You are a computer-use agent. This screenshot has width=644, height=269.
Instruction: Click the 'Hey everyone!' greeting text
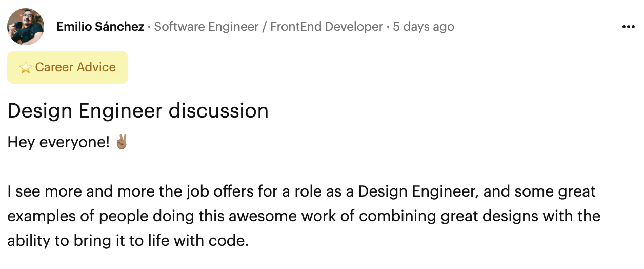click(x=58, y=142)
